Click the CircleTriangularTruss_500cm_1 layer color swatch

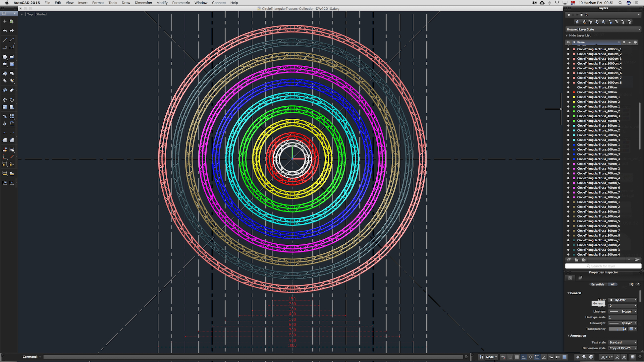click(574, 126)
